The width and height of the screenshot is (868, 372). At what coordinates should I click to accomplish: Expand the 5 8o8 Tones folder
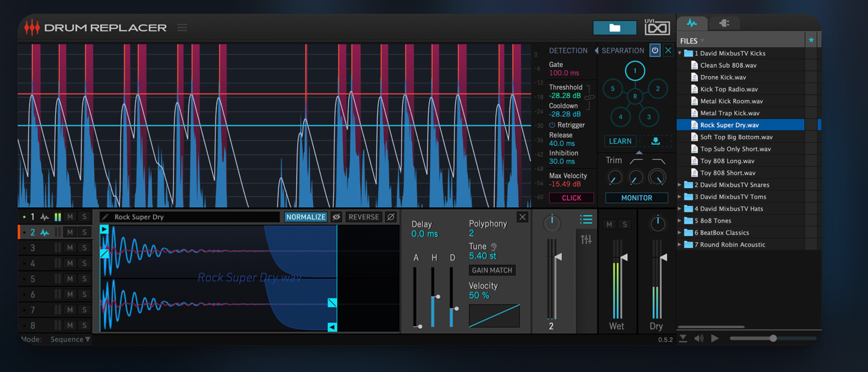[x=680, y=220]
